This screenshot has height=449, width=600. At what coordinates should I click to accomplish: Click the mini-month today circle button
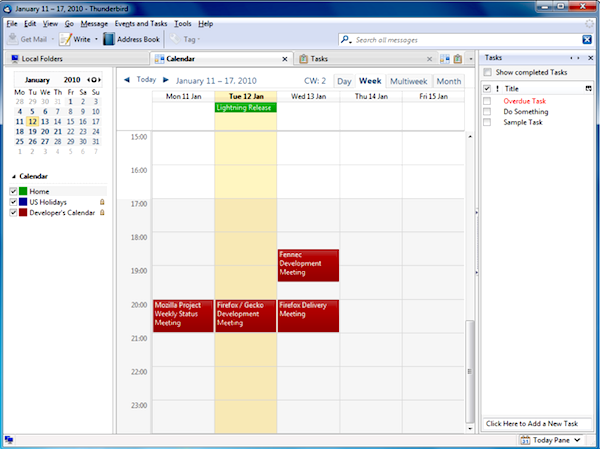coord(94,80)
